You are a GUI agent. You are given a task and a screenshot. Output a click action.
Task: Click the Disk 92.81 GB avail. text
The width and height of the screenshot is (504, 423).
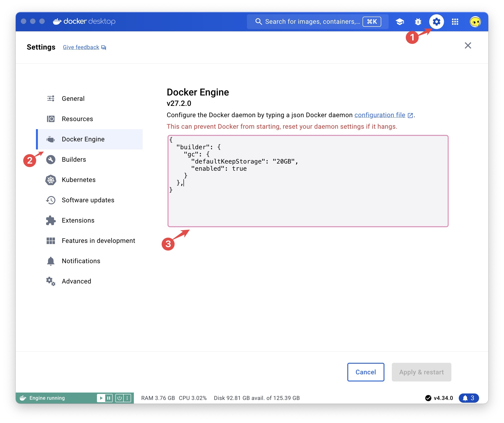[x=257, y=398]
